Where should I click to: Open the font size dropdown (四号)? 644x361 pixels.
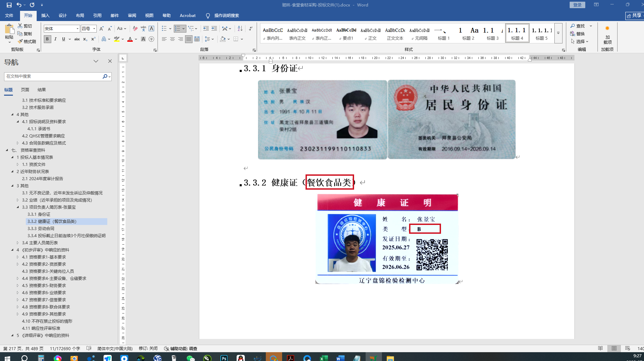(94, 29)
